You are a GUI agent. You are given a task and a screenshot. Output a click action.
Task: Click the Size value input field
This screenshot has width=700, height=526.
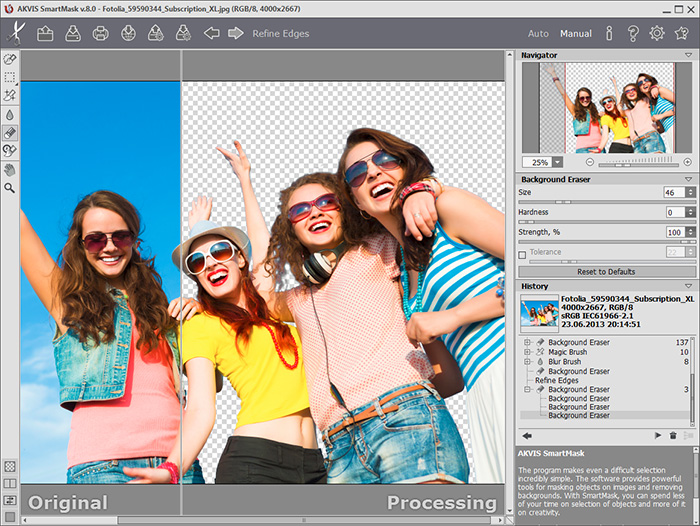coord(674,192)
